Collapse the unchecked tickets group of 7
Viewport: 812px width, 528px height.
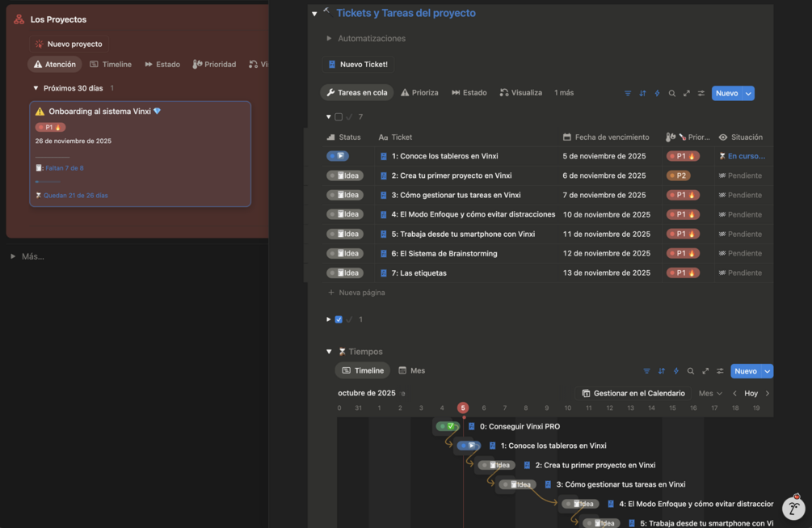point(328,117)
